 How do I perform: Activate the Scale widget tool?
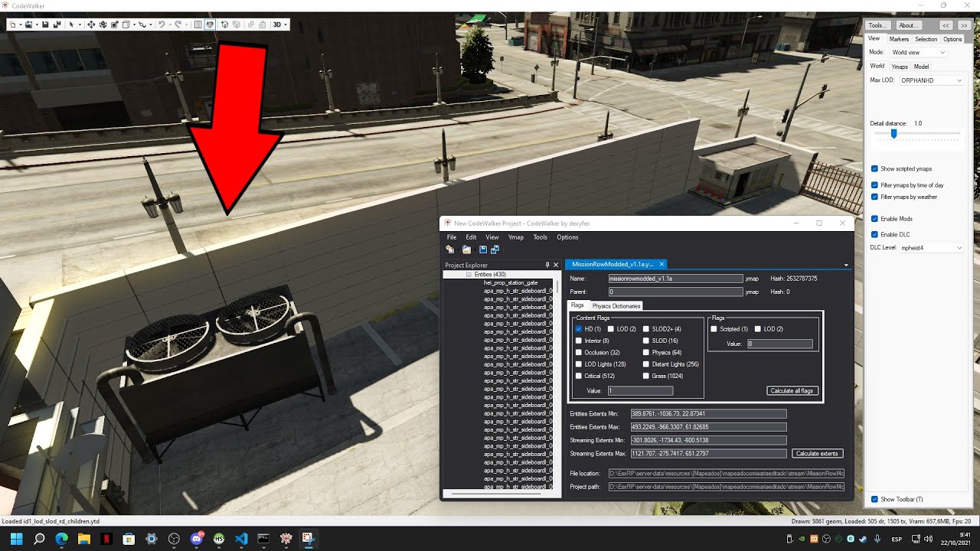[114, 24]
